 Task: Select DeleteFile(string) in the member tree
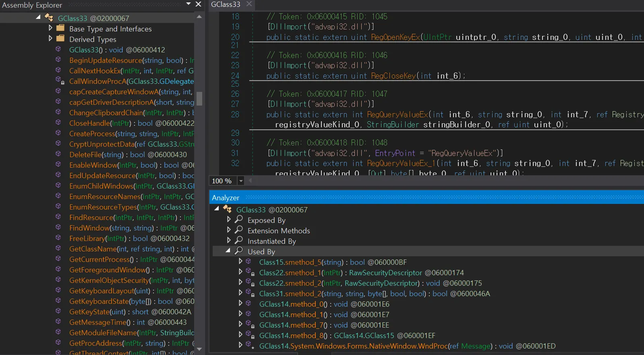(96, 155)
